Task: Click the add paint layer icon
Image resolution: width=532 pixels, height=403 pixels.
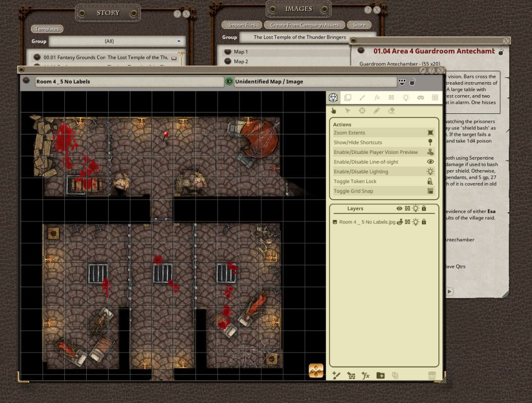Action: tap(336, 375)
